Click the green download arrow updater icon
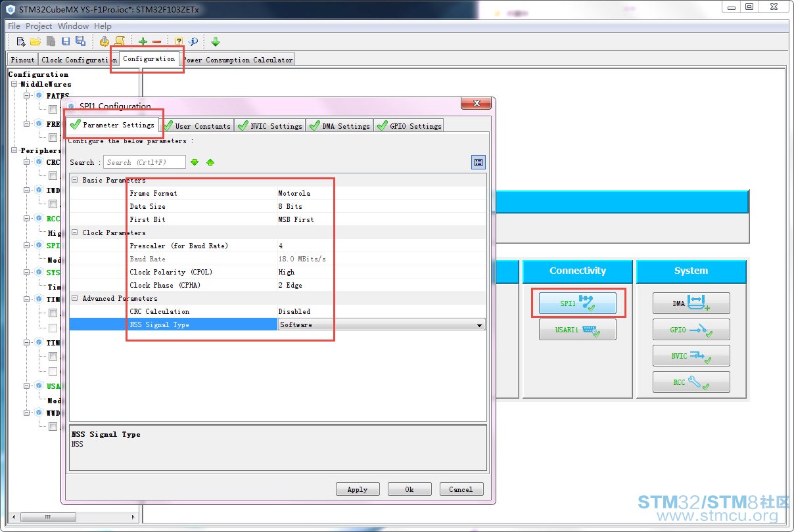The width and height of the screenshot is (794, 532). pyautogui.click(x=216, y=41)
